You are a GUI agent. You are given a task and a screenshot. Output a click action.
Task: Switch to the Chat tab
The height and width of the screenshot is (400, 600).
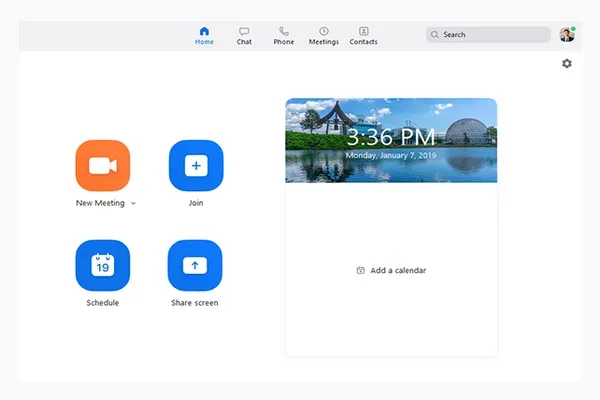[244, 36]
